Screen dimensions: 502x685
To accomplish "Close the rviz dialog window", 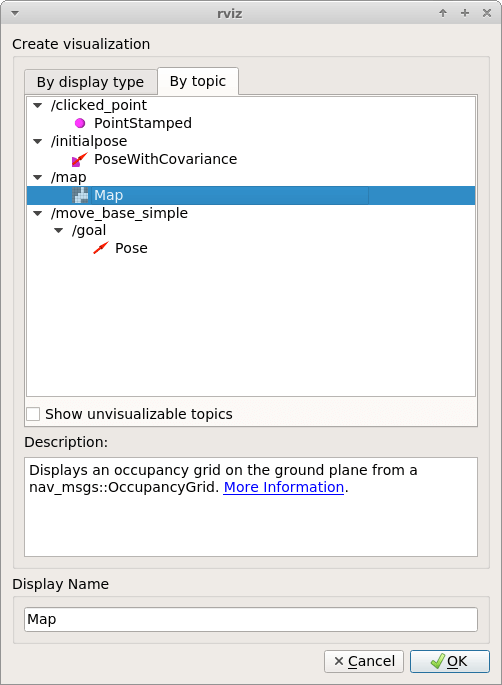I will coord(487,13).
